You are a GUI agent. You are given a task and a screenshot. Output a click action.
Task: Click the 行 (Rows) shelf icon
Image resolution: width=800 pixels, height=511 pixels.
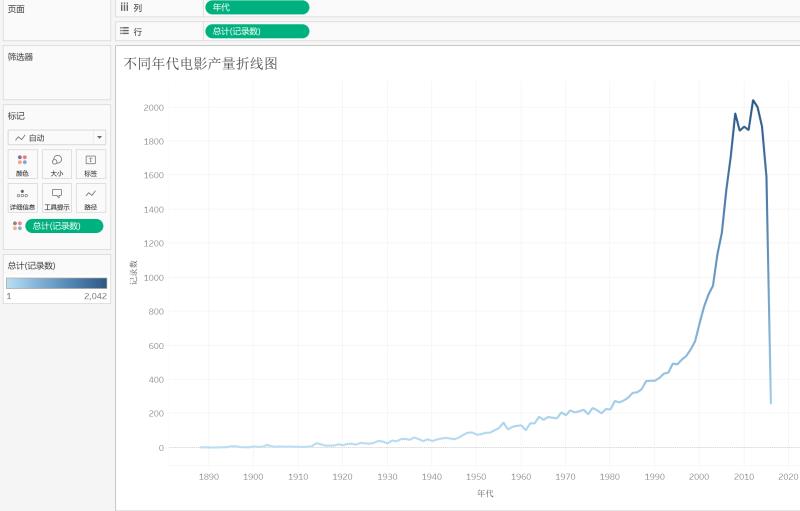coord(124,31)
